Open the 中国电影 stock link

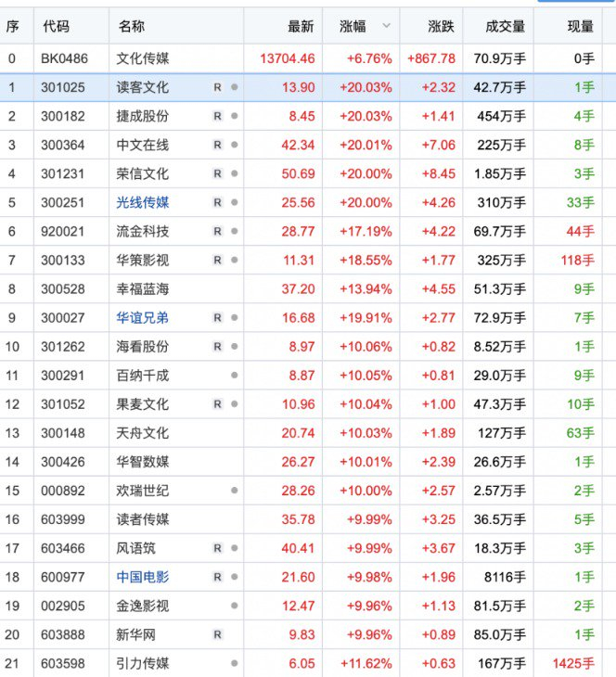click(x=143, y=577)
